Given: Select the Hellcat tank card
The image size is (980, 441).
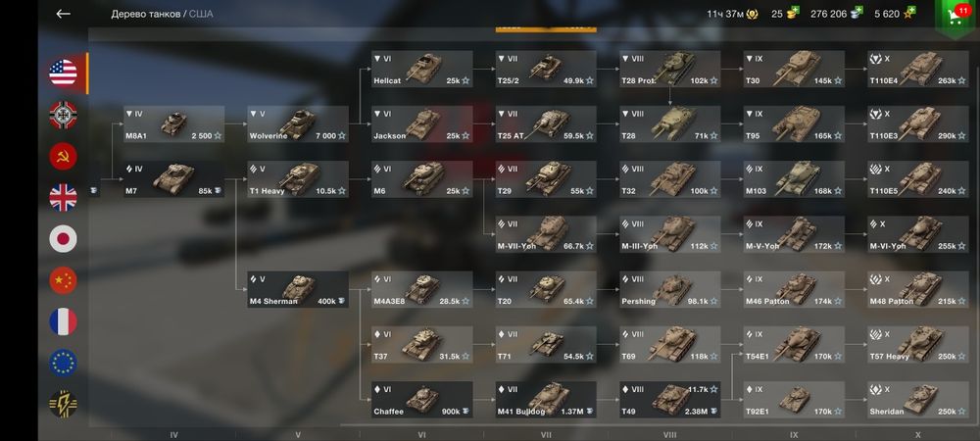Looking at the screenshot, I should coord(421,69).
